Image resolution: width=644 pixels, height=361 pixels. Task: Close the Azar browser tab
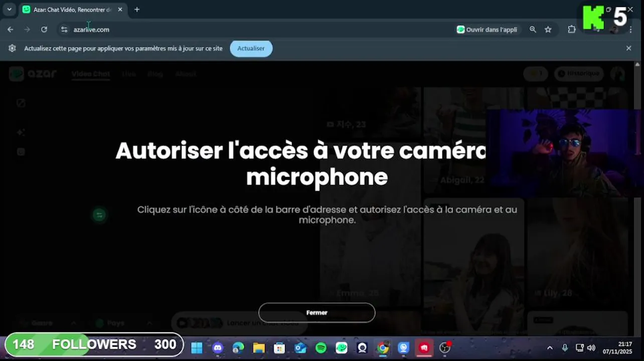[120, 10]
